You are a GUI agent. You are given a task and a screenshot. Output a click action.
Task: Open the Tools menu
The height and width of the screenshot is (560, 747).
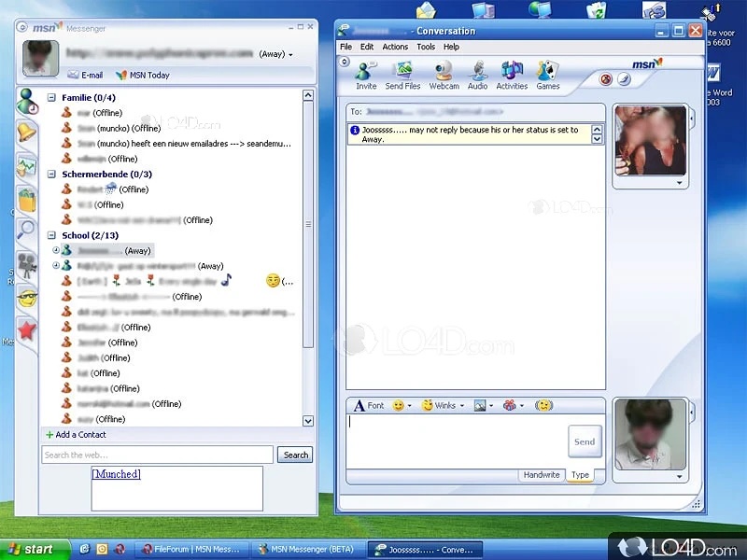tap(426, 47)
